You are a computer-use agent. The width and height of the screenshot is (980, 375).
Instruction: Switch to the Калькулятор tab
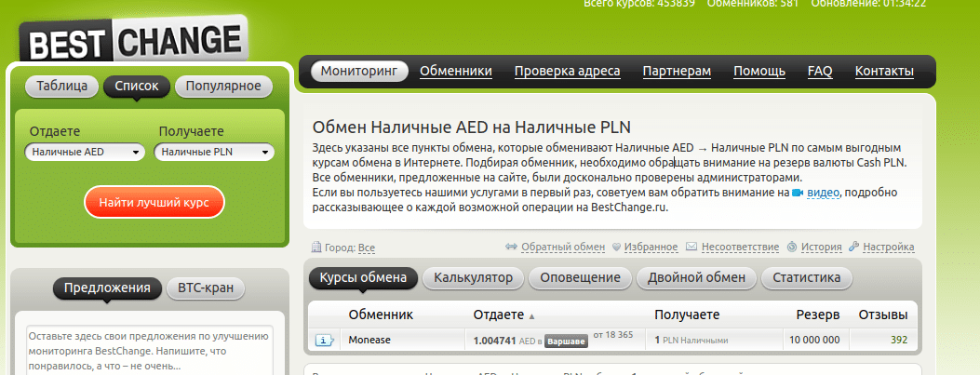tap(473, 277)
